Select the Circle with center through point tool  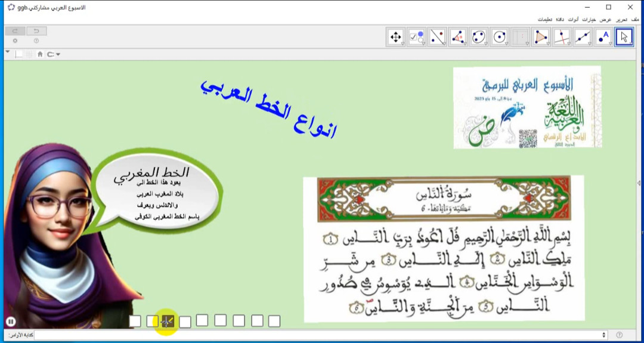pyautogui.click(x=500, y=37)
